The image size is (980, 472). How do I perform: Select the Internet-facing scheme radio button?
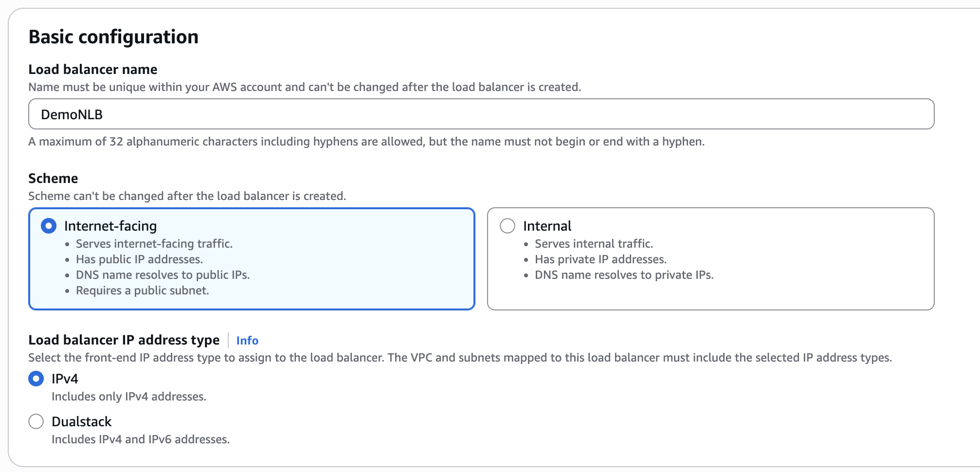(49, 226)
